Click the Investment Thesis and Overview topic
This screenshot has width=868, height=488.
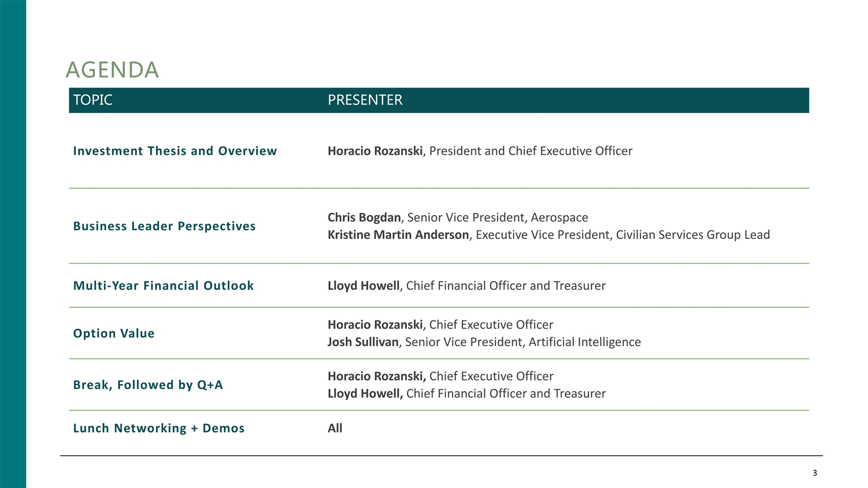coord(175,151)
